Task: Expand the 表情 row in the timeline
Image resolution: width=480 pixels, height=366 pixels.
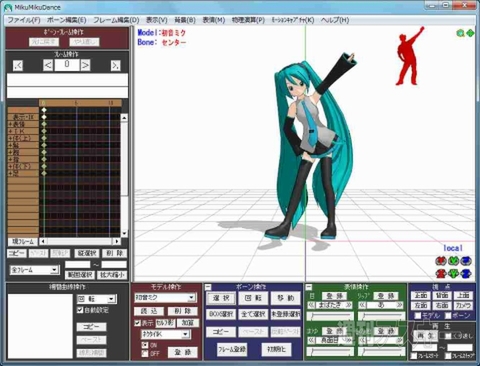Action: 10,124
